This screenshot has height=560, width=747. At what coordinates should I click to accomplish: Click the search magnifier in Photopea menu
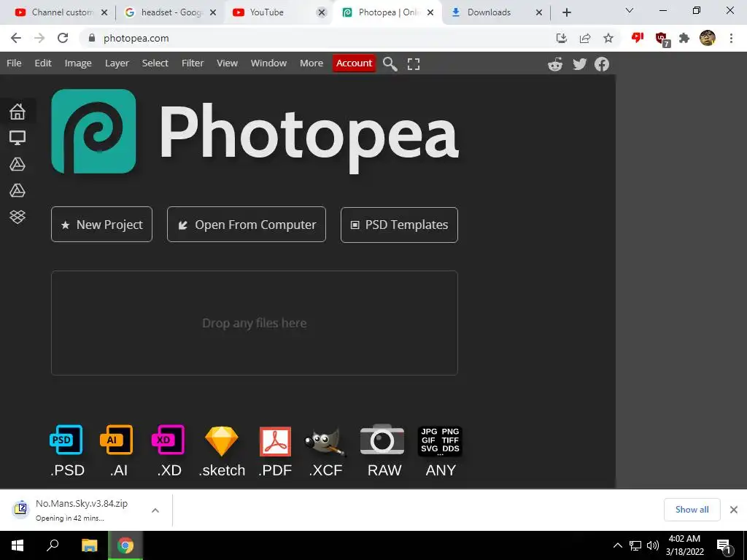tap(390, 64)
